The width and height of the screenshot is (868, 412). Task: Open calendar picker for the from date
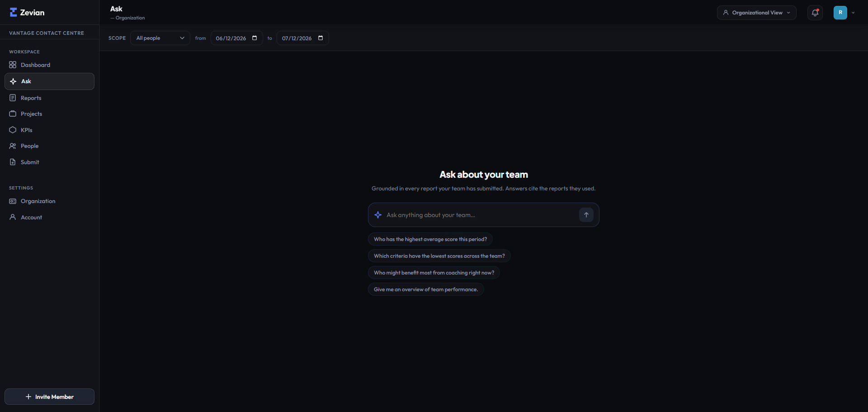pos(255,38)
